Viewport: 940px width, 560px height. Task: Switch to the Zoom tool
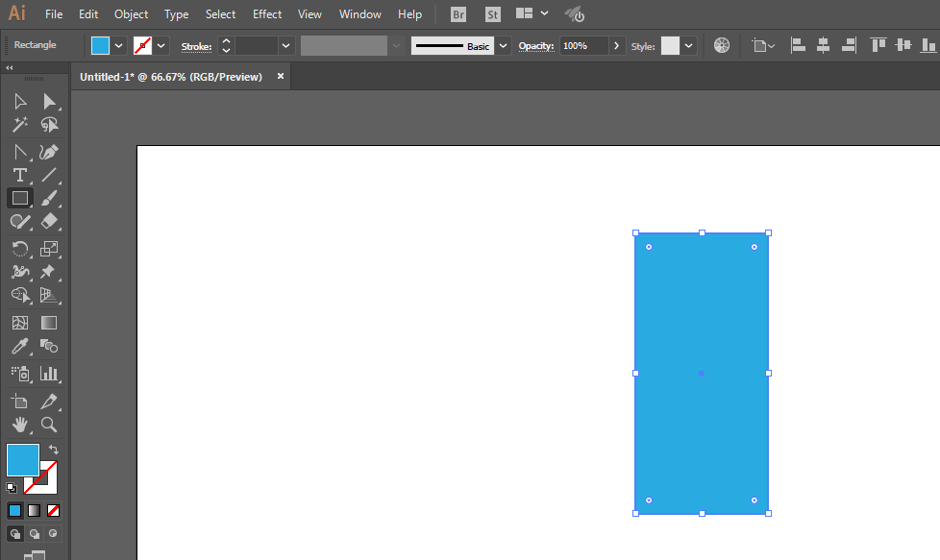(49, 425)
